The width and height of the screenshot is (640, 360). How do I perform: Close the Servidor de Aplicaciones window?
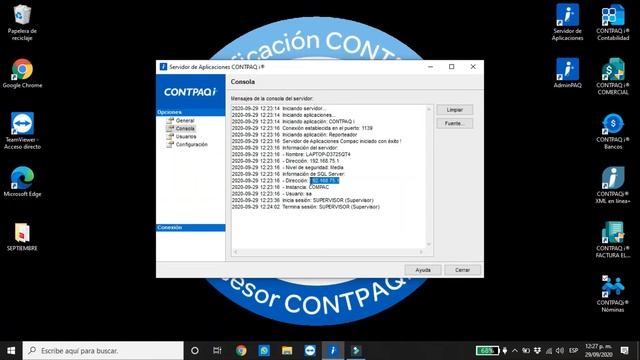point(473,67)
